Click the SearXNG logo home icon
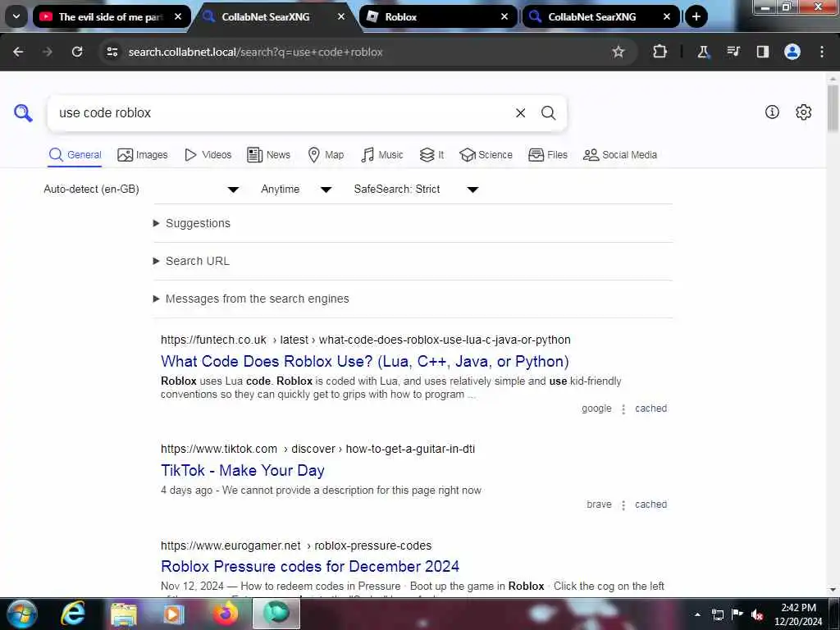This screenshot has width=840, height=630. click(23, 113)
